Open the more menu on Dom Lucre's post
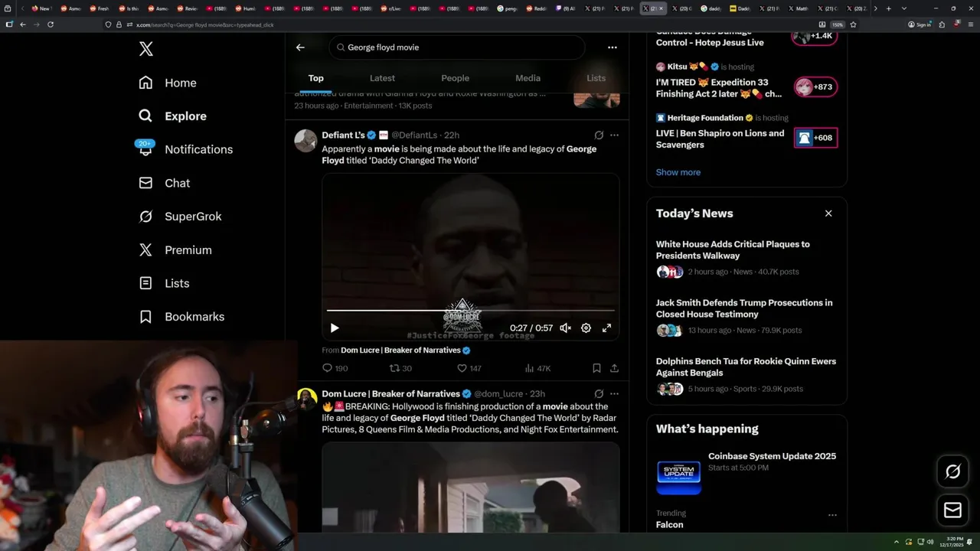Screen dimensions: 980x551 point(614,394)
